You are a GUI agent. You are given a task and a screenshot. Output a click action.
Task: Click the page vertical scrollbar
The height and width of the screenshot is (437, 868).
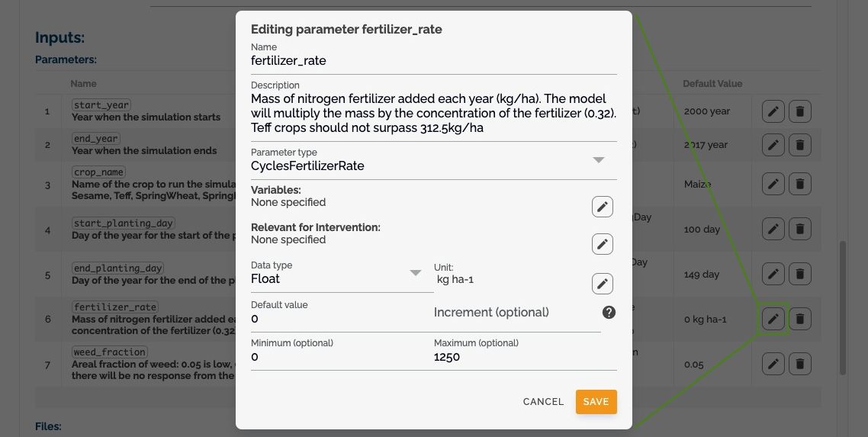(x=843, y=307)
